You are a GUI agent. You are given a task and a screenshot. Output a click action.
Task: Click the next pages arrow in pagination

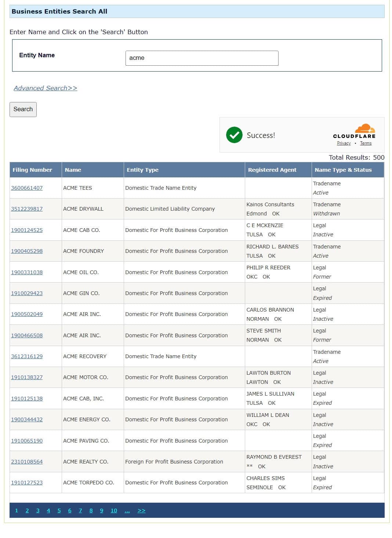[x=142, y=510]
